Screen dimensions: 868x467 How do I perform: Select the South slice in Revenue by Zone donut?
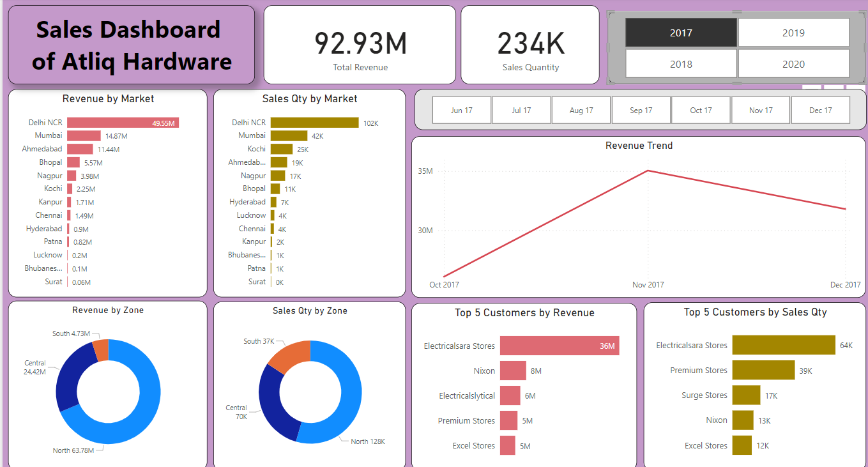[101, 351]
